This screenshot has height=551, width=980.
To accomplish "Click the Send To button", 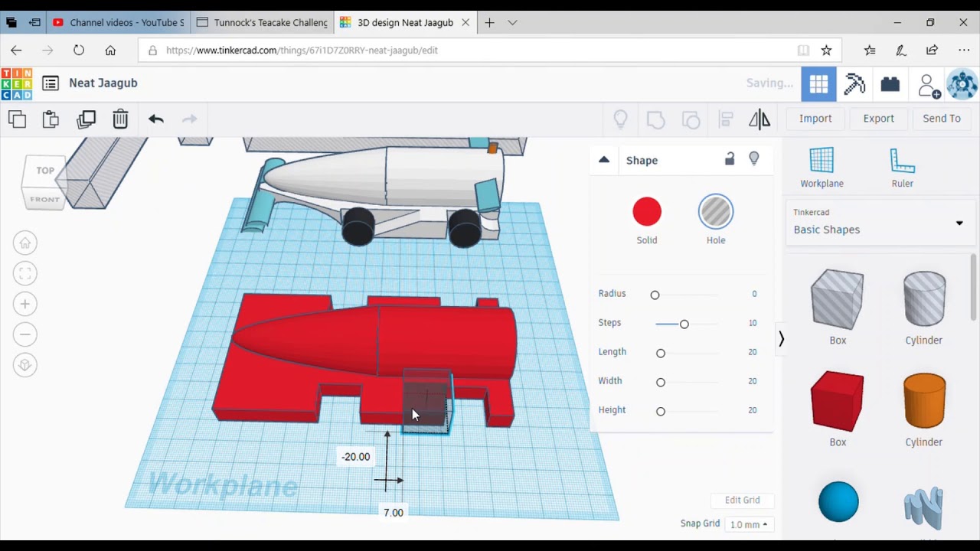I will click(942, 119).
